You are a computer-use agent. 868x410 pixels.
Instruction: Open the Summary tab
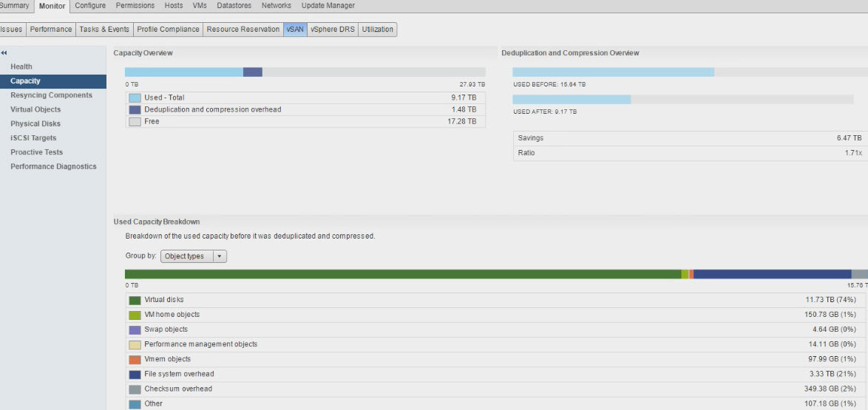point(15,6)
